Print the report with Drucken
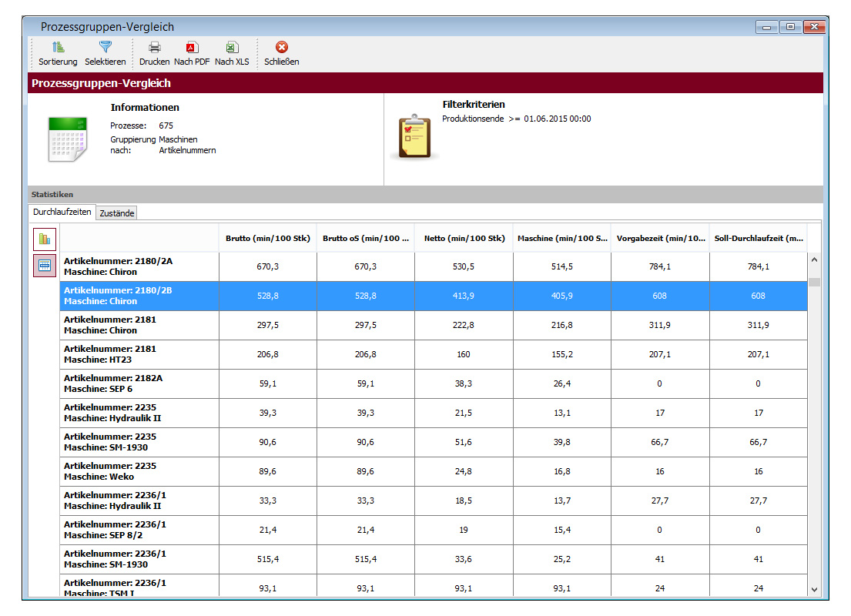851x616 pixels. coord(154,54)
